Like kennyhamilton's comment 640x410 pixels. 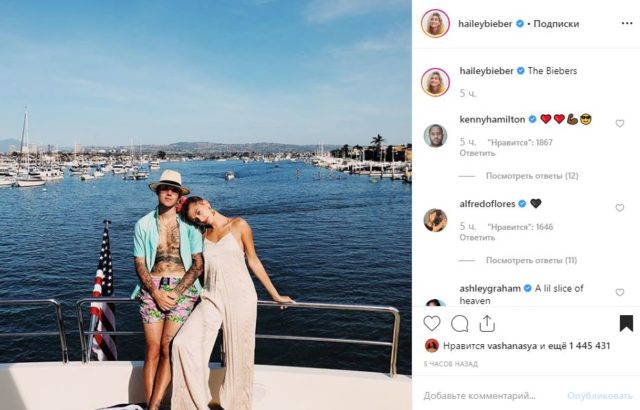620,123
